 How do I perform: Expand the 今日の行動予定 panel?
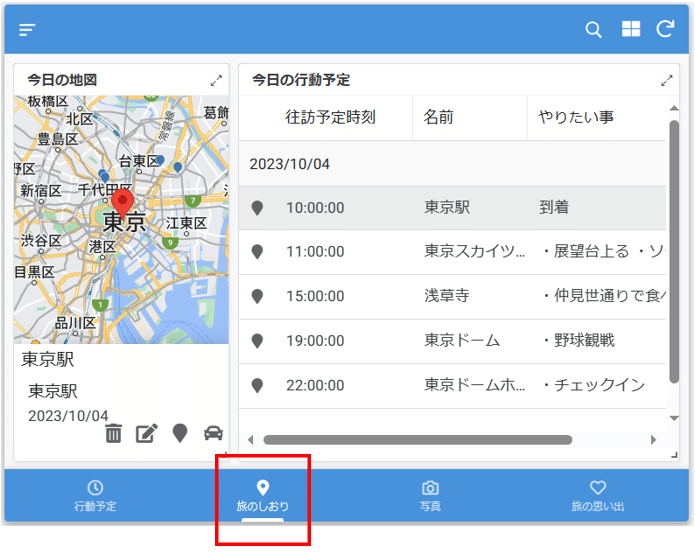(x=667, y=80)
